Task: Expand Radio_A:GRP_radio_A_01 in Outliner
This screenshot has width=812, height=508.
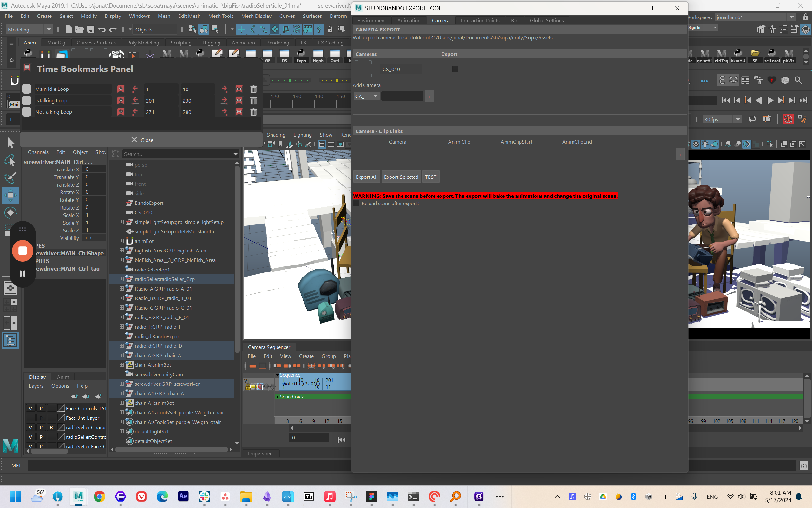Action: (121, 288)
